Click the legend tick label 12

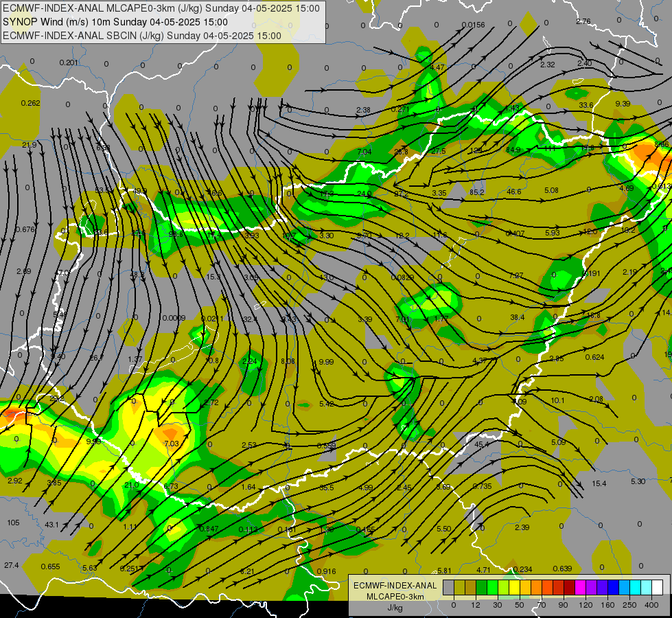475,605
